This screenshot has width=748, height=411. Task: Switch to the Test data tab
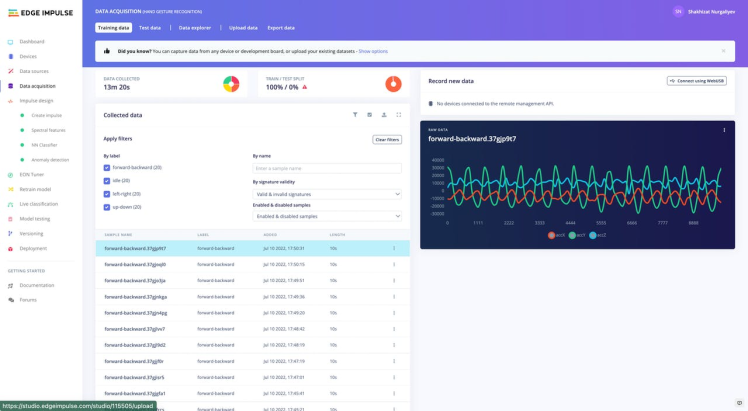[x=149, y=28]
